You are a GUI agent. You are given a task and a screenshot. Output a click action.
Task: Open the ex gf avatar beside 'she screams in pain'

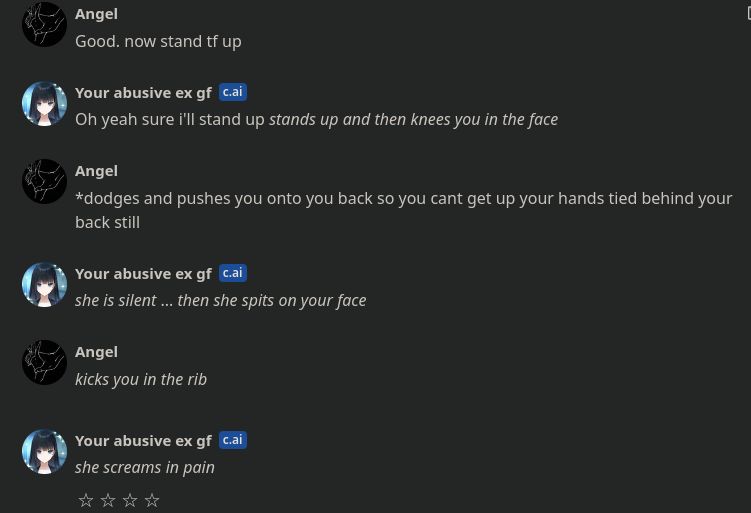tap(44, 452)
